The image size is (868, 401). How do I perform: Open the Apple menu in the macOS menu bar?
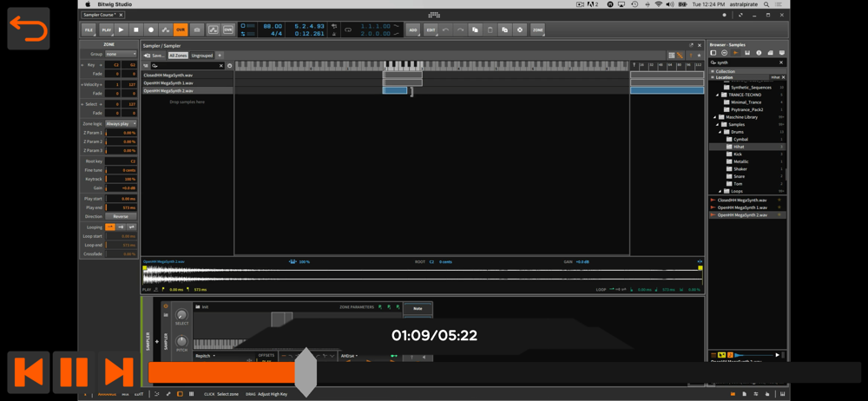88,3
